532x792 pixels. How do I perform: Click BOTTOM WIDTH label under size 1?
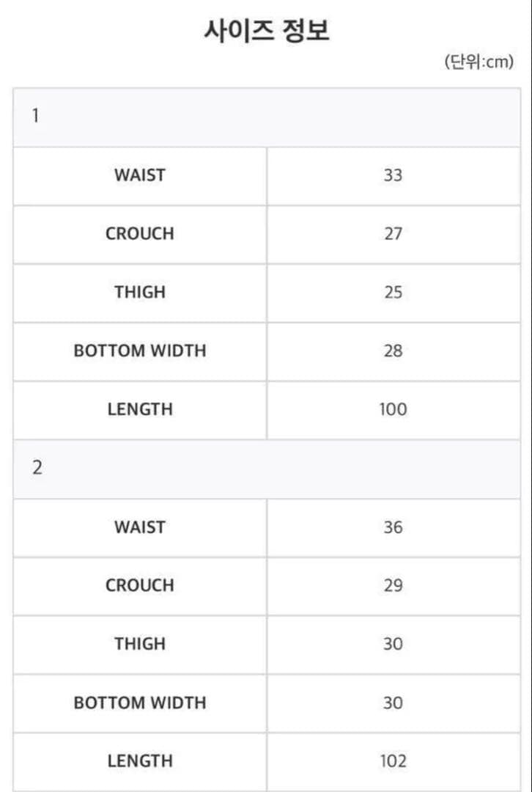coord(140,351)
